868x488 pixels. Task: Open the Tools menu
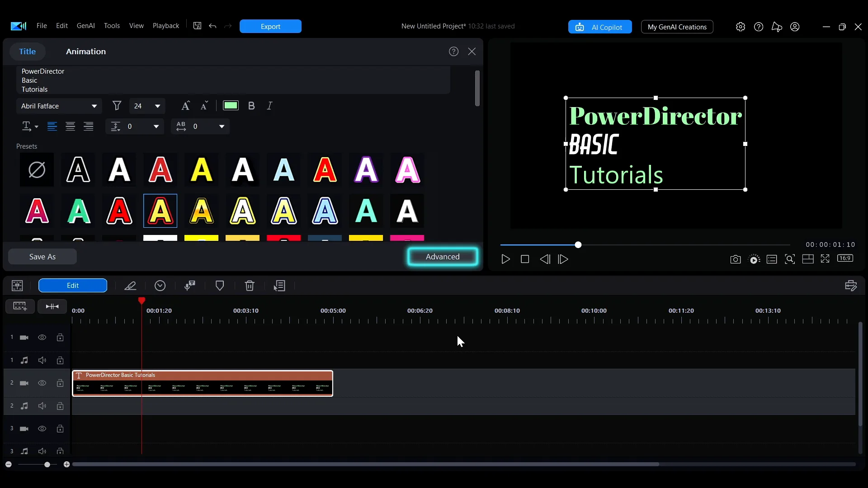(112, 26)
